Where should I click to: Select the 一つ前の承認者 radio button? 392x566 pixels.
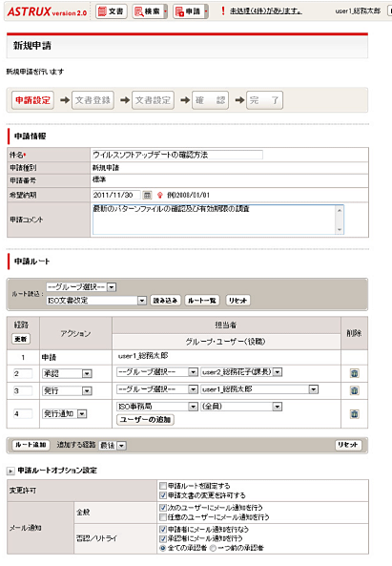[213, 548]
